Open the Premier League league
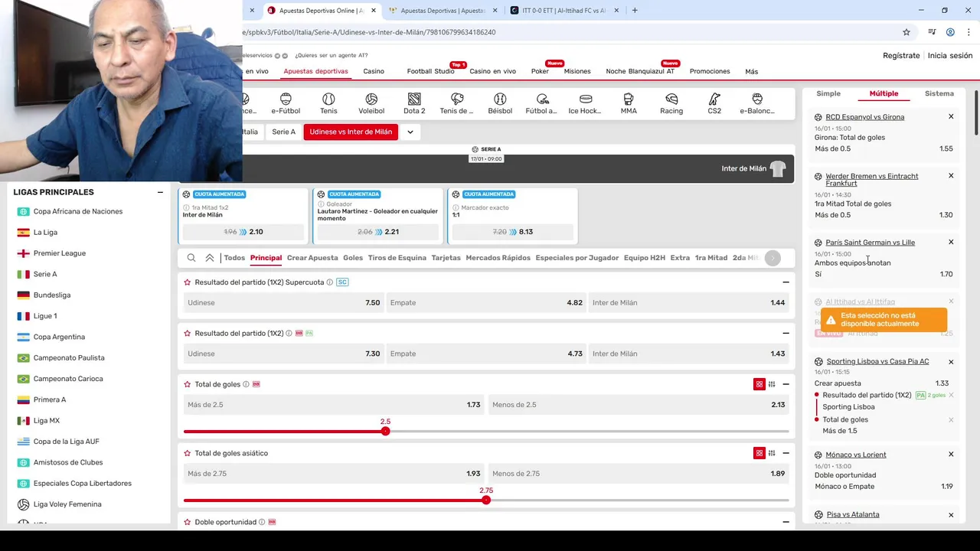The image size is (980, 551). point(60,253)
